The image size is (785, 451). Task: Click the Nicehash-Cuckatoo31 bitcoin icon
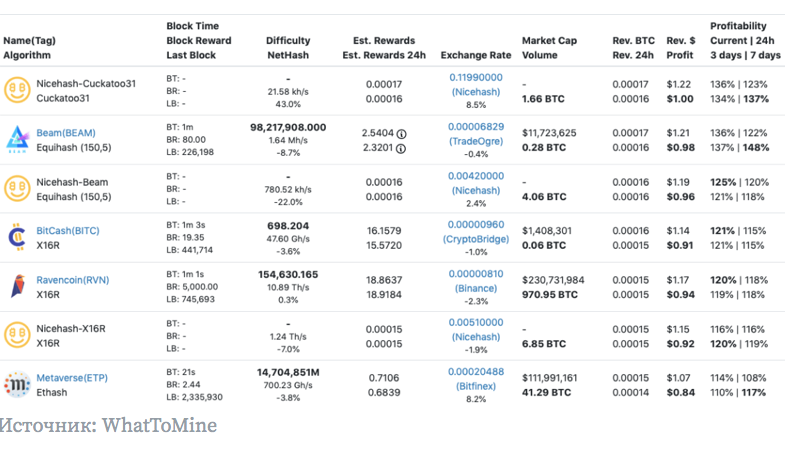pos(16,92)
